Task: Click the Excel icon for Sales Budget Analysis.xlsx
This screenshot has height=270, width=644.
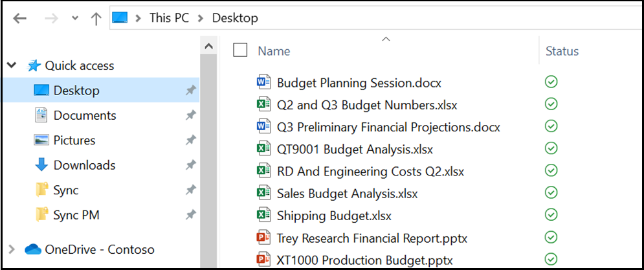Action: pos(263,193)
